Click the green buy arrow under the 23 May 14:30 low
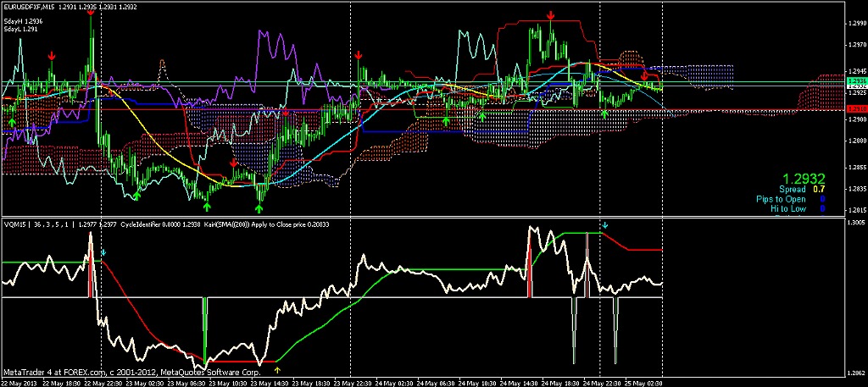Viewport: 868px width, 387px height. pos(259,207)
